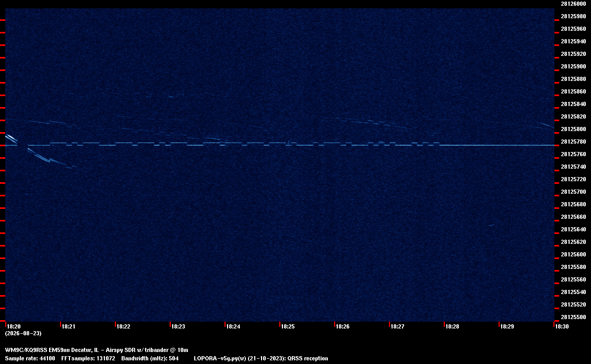Click the 18:27 time label

point(397,326)
